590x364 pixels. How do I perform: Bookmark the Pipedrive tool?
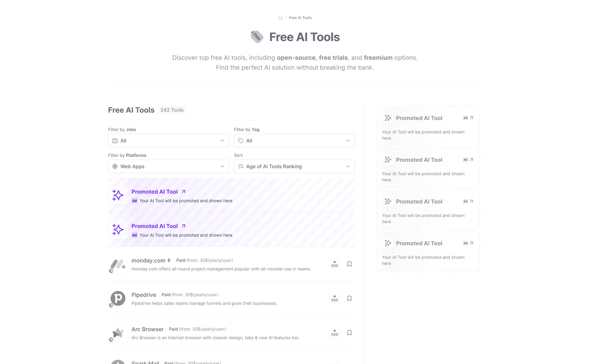349,298
